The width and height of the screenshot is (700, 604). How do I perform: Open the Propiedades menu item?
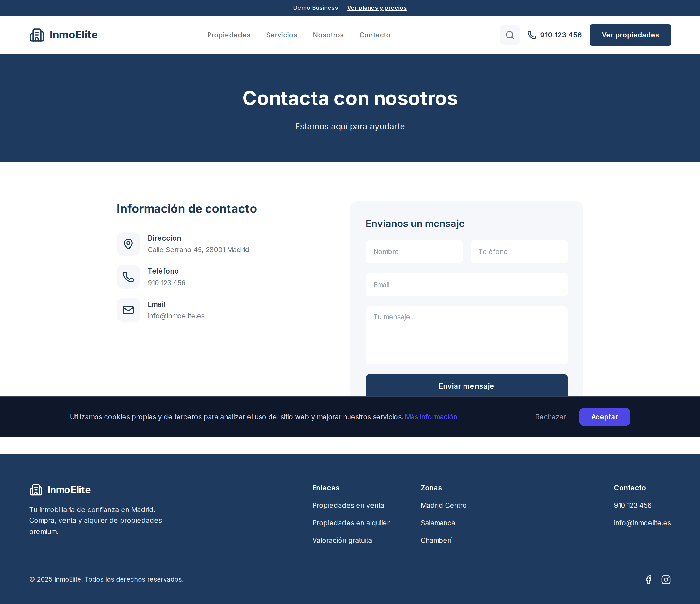click(229, 35)
